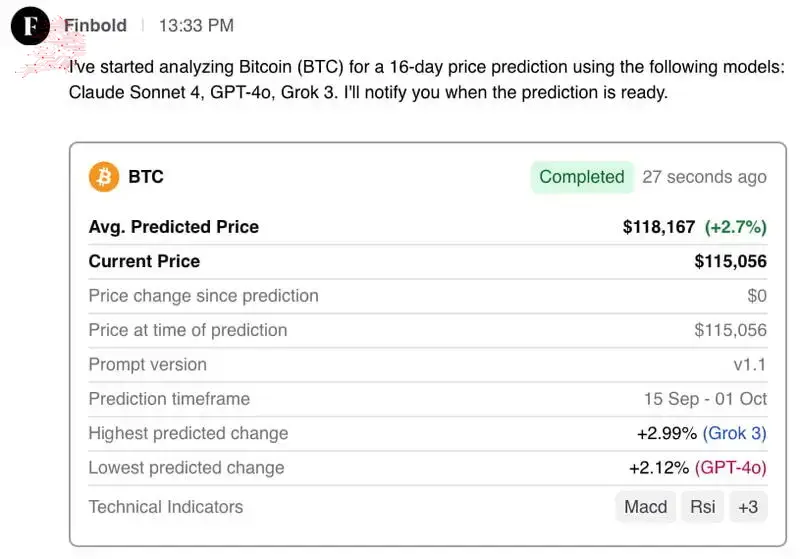Screen dimensions: 800x559
Task: Click the Finbold avatar logo
Action: 30,26
